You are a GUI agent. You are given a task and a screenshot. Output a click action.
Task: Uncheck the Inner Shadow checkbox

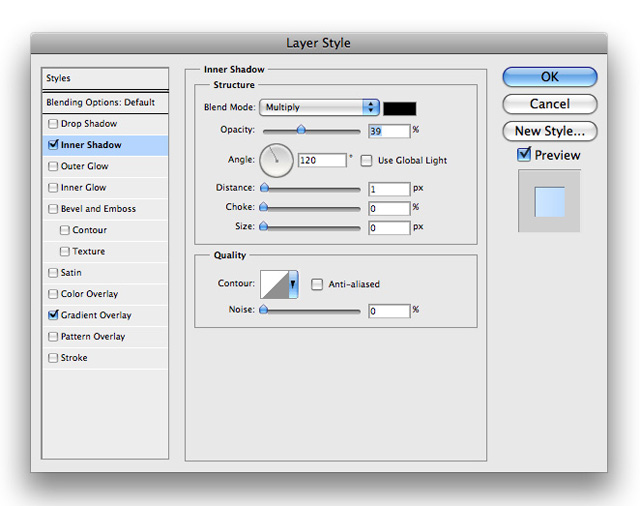coord(53,145)
